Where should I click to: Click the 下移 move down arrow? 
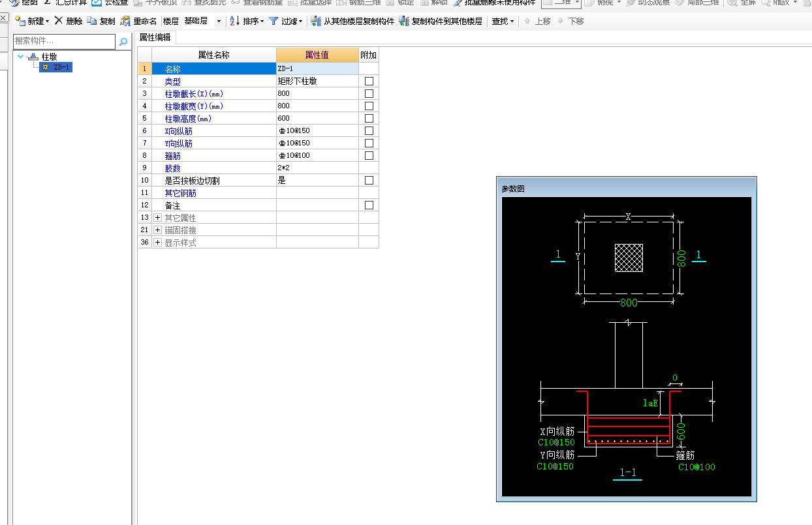click(x=560, y=21)
